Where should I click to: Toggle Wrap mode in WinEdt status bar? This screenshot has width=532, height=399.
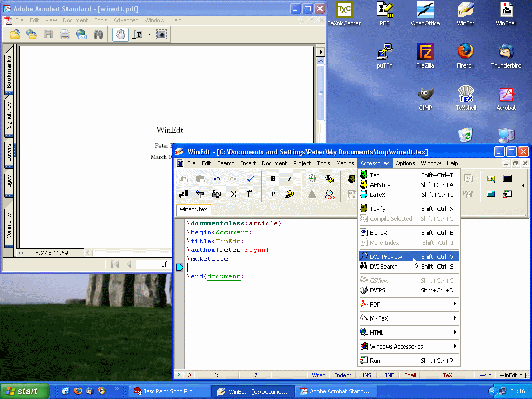click(318, 375)
